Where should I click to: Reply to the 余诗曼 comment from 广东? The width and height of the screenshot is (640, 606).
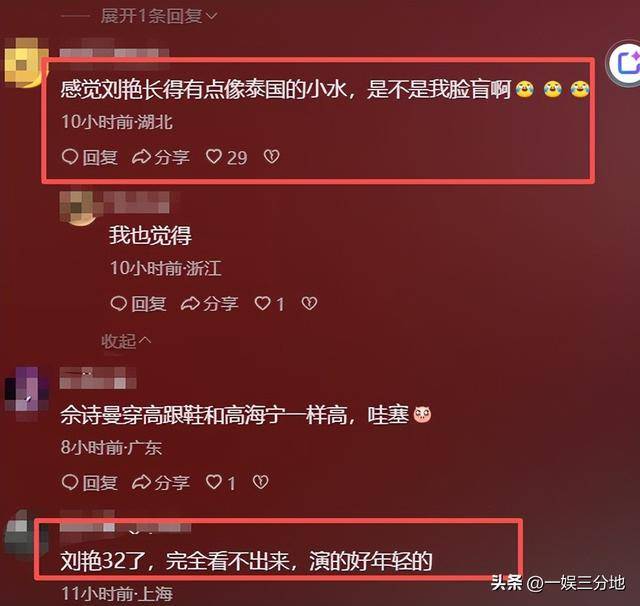pos(90,482)
